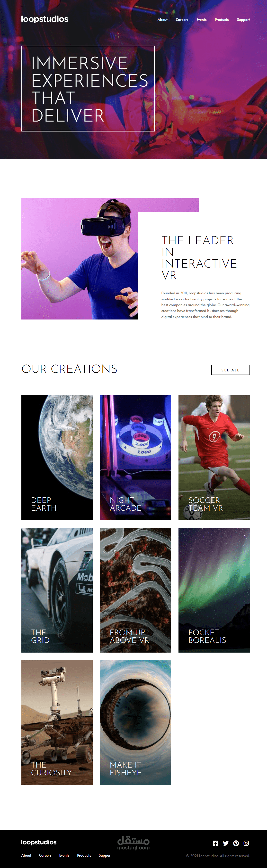Open the Facebook icon in footer
This screenshot has height=868, width=267.
pos(215,843)
